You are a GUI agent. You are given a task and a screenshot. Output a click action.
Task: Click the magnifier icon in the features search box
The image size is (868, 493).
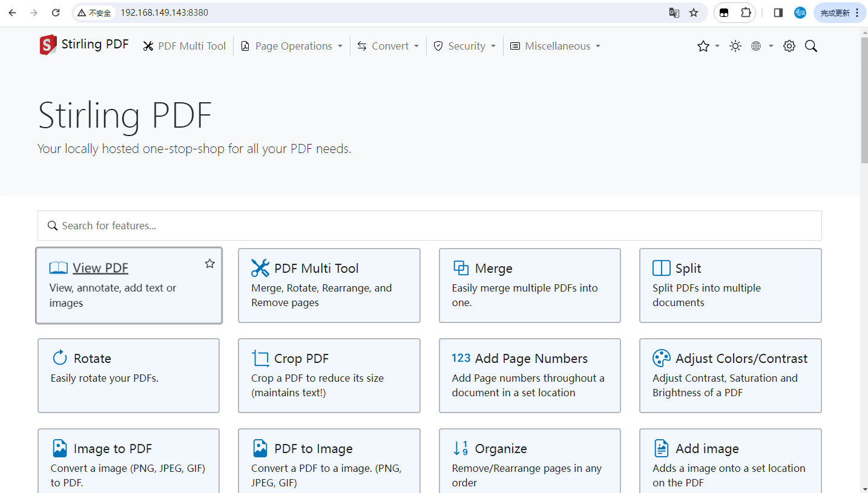tap(53, 226)
